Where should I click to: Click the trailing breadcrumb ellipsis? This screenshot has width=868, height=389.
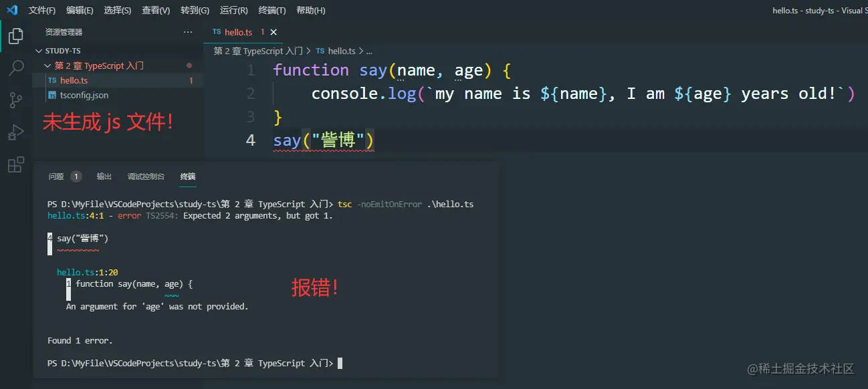(368, 51)
